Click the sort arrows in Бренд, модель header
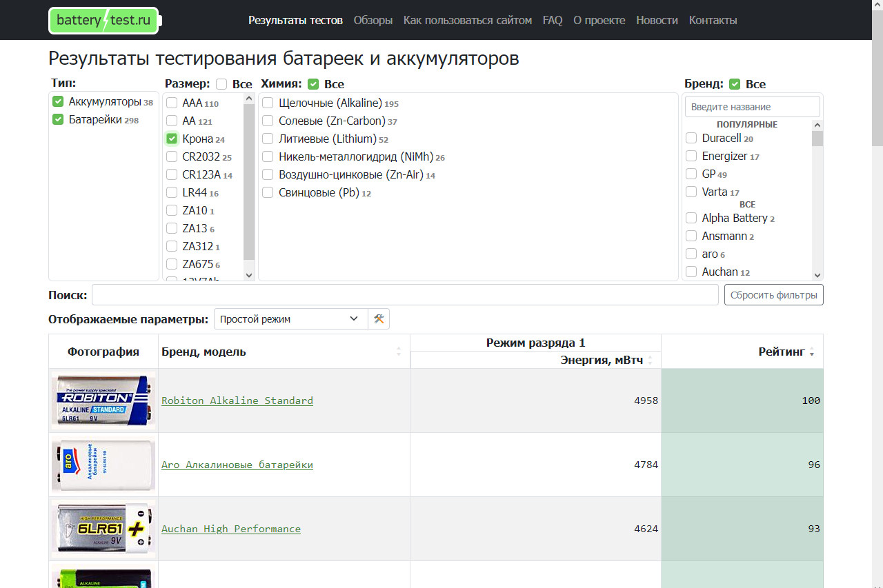Viewport: 883px width, 588px height. click(x=399, y=352)
